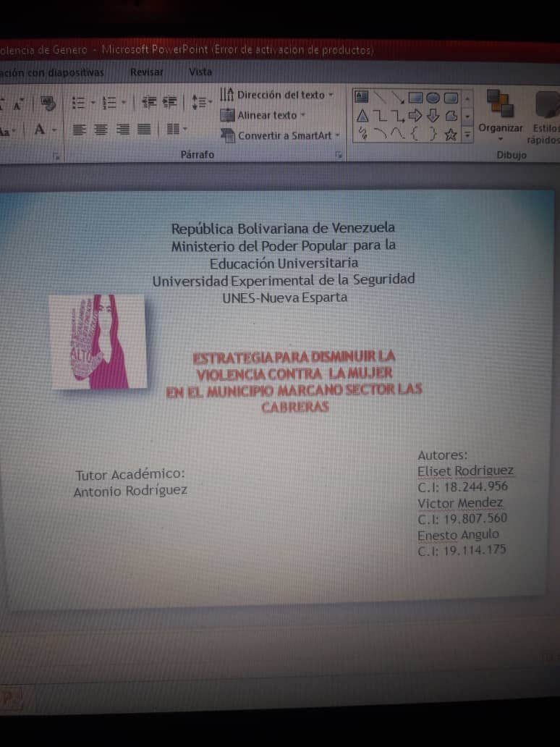
Task: Click Convertir a SmartArt
Action: (281, 136)
